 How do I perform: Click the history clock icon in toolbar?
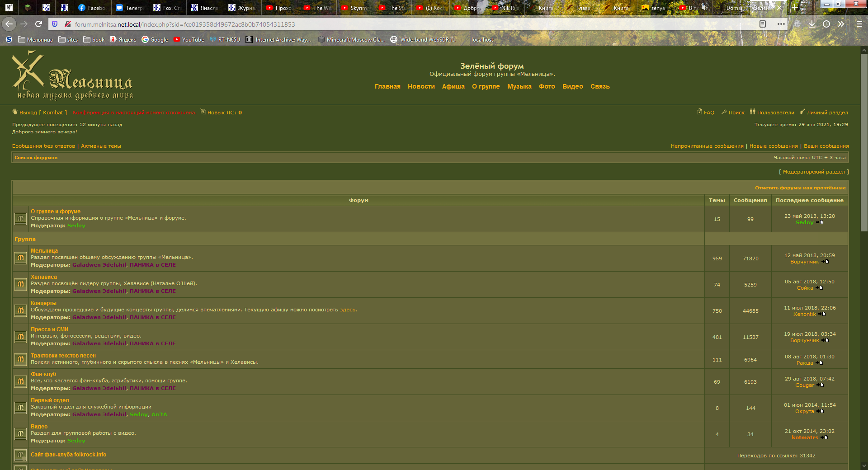[x=826, y=24]
